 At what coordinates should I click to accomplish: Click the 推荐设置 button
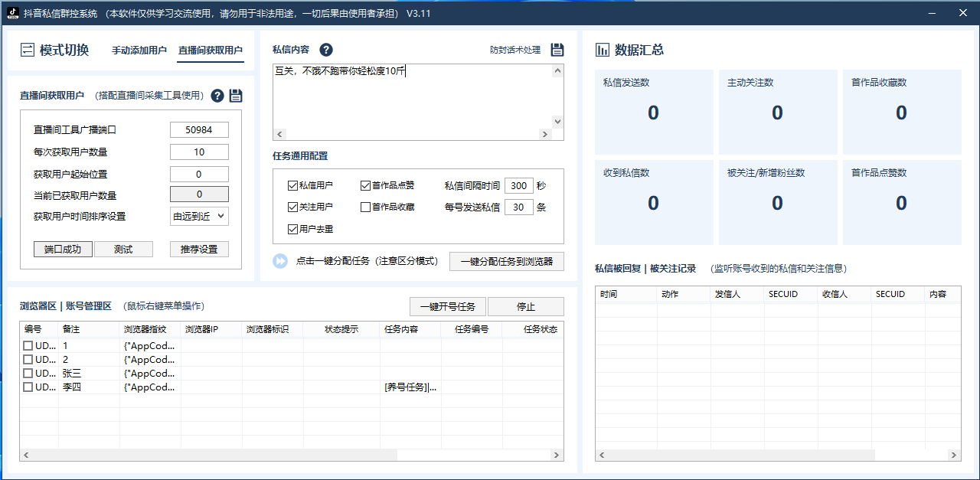[199, 250]
